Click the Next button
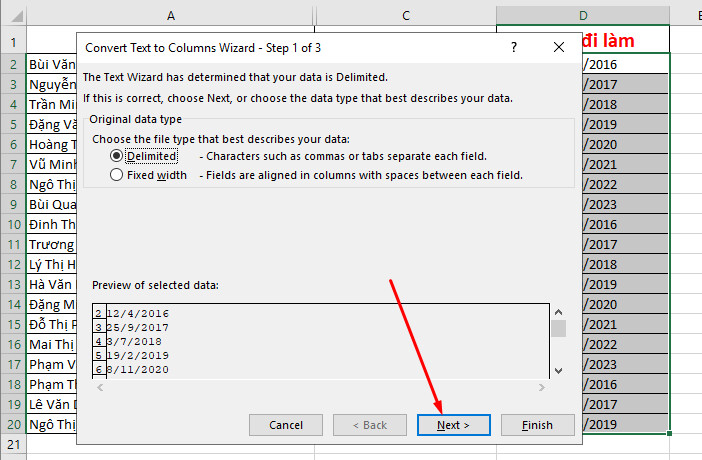Viewport: 702px width, 460px height. point(455,425)
